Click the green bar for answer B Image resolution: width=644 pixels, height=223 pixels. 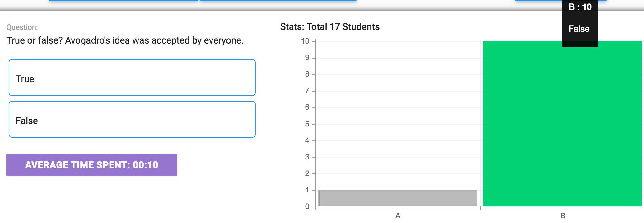(x=562, y=124)
